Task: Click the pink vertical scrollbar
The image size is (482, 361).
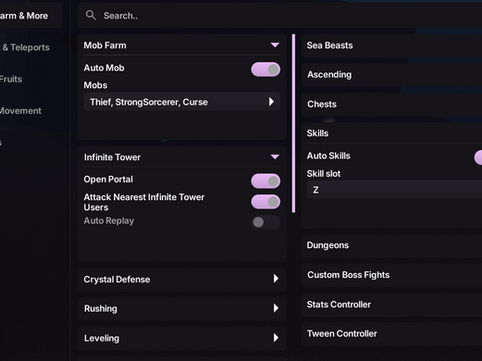Action: pyautogui.click(x=293, y=123)
